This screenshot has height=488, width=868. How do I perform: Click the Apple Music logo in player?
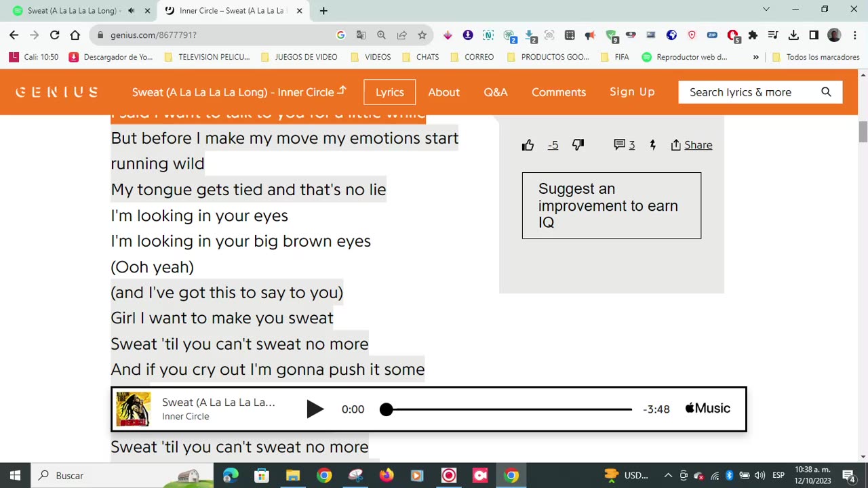(707, 408)
